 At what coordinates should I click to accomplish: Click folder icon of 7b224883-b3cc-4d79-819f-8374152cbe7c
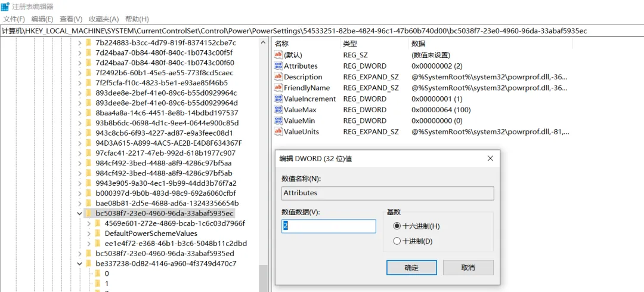coord(88,43)
